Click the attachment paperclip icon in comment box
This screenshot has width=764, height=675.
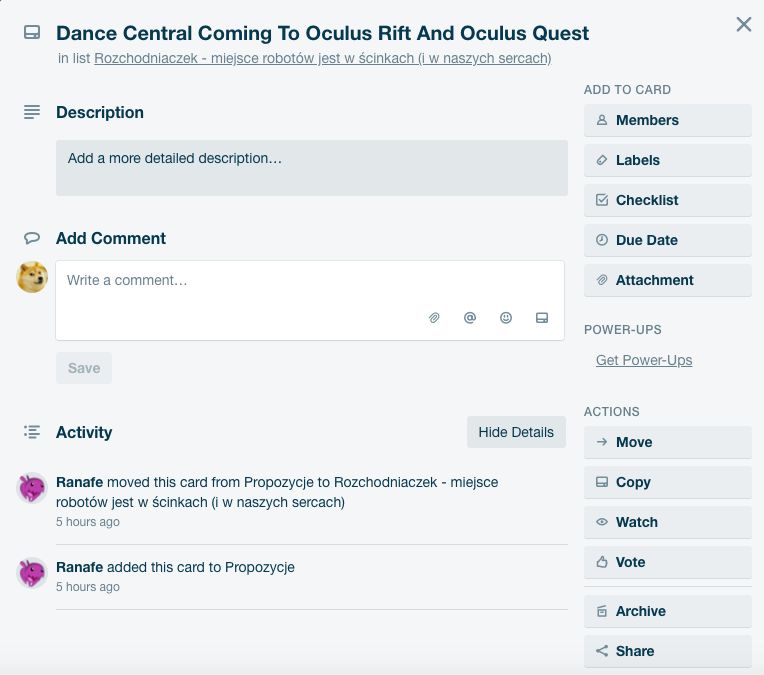click(434, 318)
